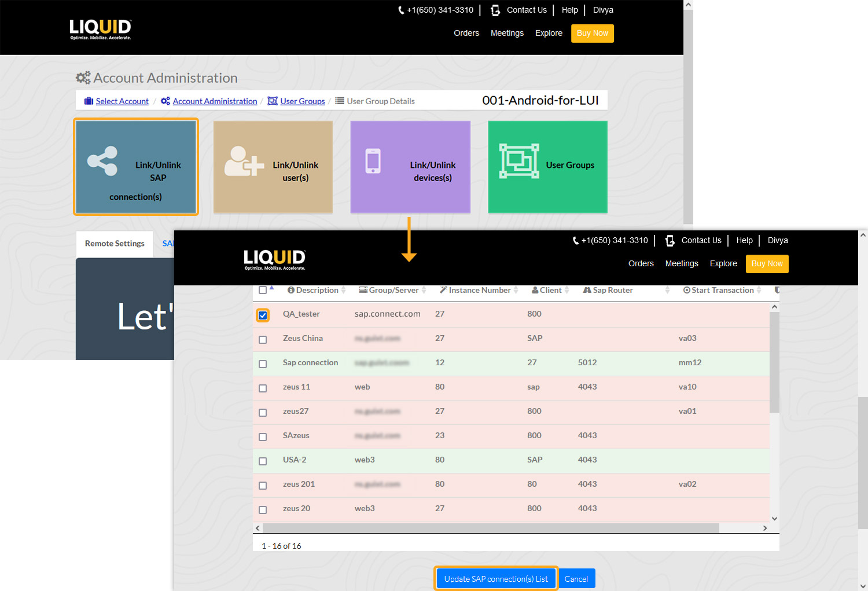
Task: Click the 5012 Sap Router value
Action: tap(587, 362)
